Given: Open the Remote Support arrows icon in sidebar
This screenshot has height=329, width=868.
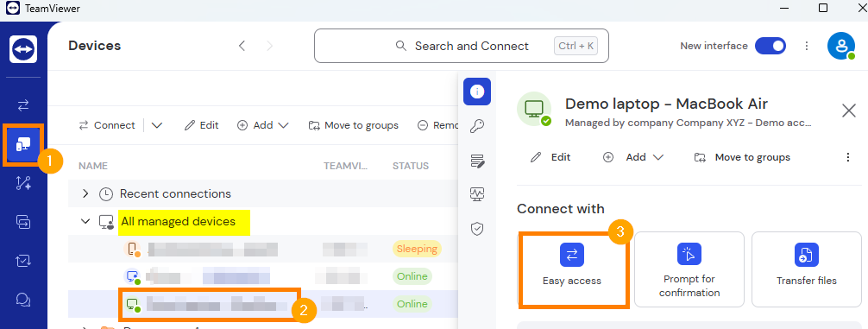Looking at the screenshot, I should click(23, 104).
